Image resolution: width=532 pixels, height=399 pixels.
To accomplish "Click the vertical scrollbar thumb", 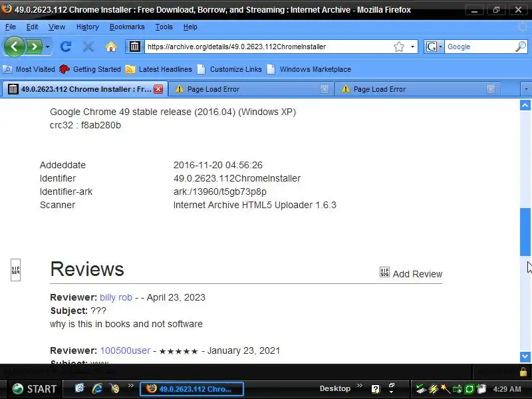I will point(525,232).
